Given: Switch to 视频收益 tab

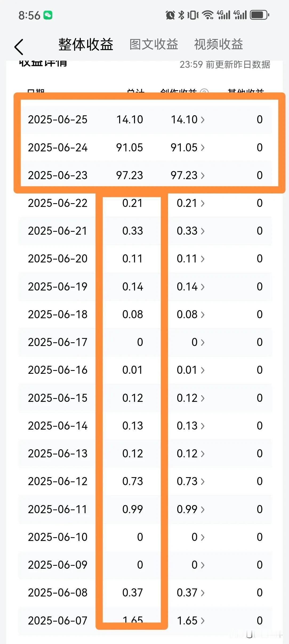Looking at the screenshot, I should (x=218, y=44).
